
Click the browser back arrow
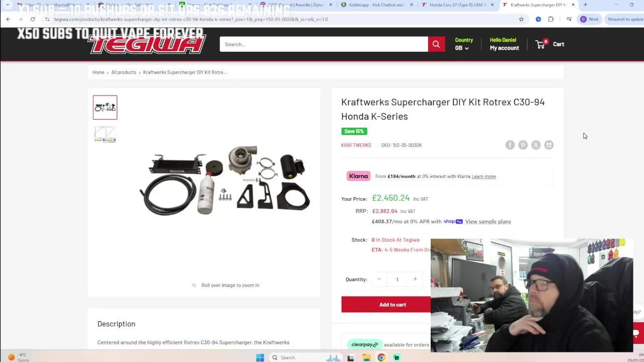(8, 19)
